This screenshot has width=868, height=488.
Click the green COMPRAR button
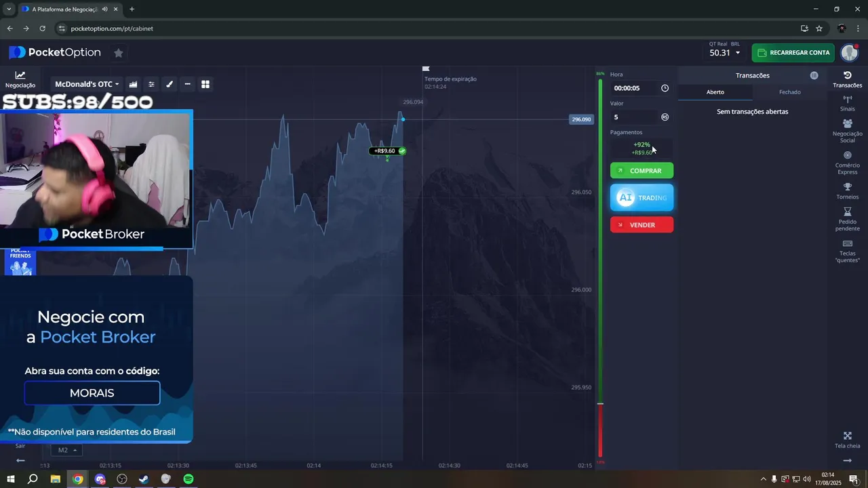642,171
